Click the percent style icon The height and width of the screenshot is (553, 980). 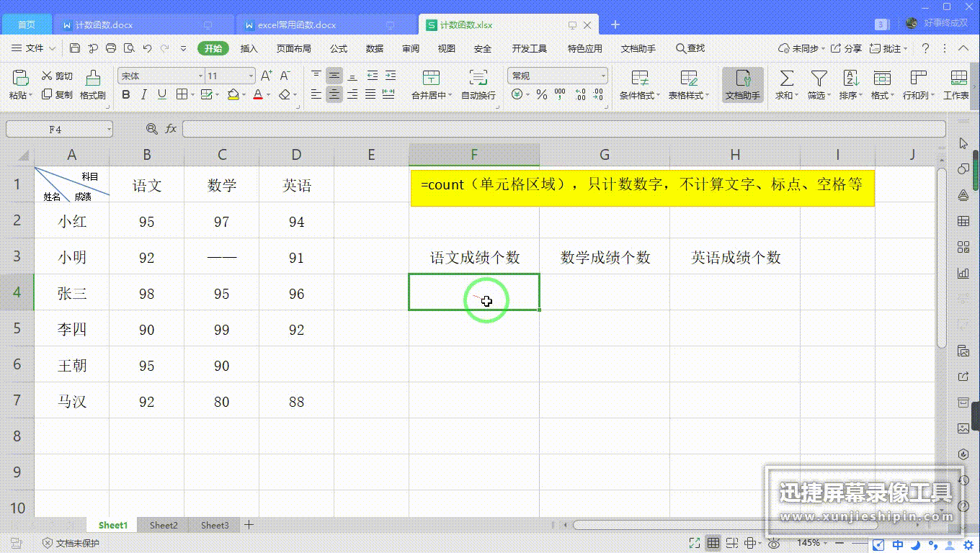pos(541,94)
